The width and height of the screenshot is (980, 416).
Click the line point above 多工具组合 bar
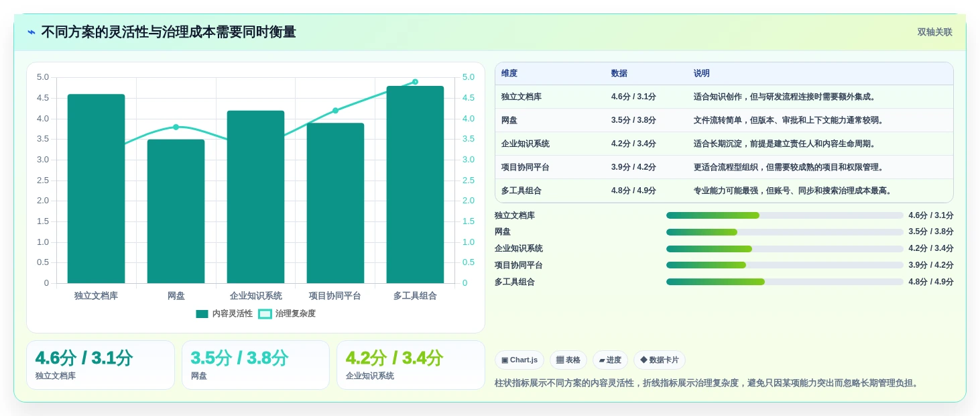point(415,82)
